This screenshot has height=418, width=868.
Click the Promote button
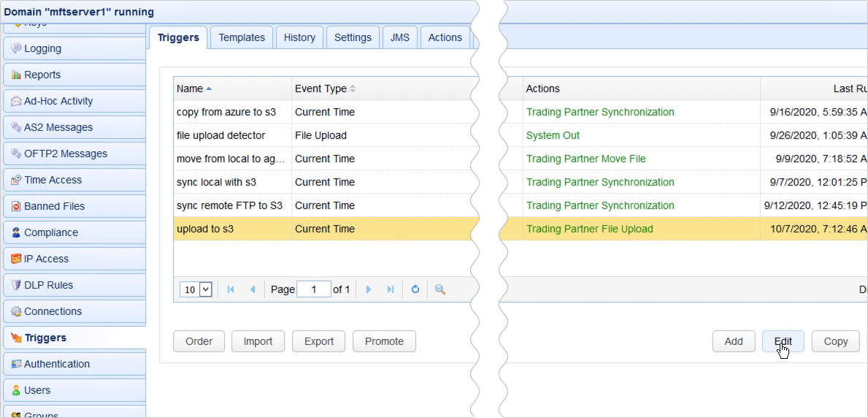(384, 341)
